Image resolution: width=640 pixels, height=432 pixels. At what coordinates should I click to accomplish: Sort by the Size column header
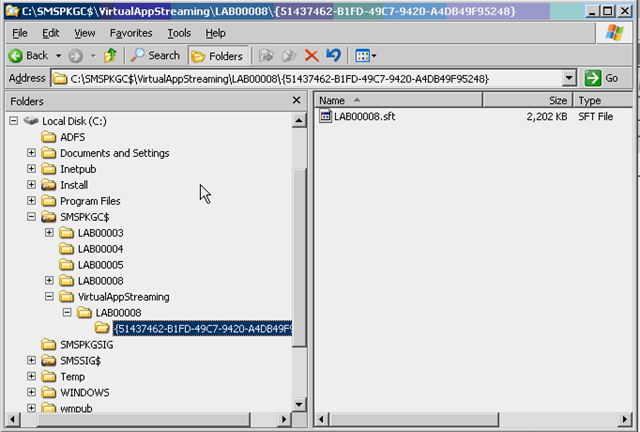[x=528, y=100]
